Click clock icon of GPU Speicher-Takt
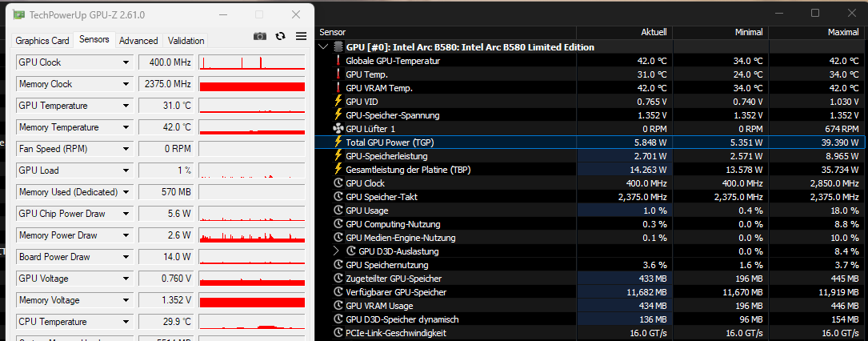This screenshot has width=868, height=341. pyautogui.click(x=338, y=197)
